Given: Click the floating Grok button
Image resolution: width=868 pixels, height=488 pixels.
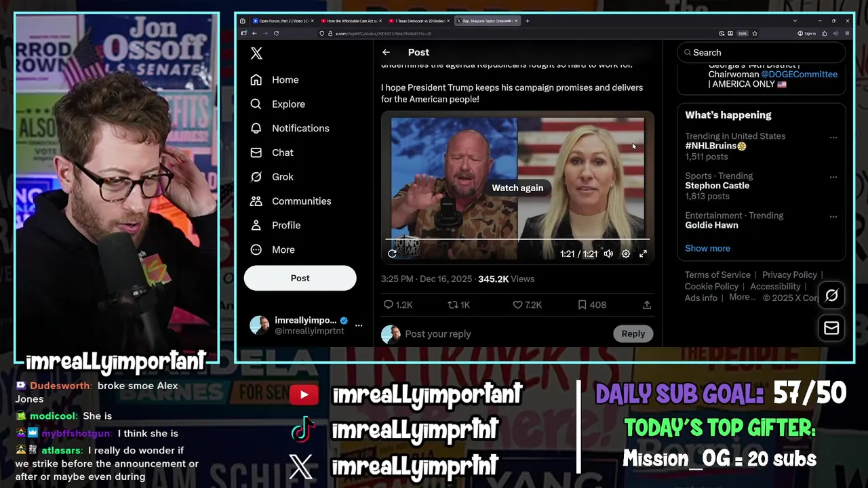Looking at the screenshot, I should coord(831,296).
